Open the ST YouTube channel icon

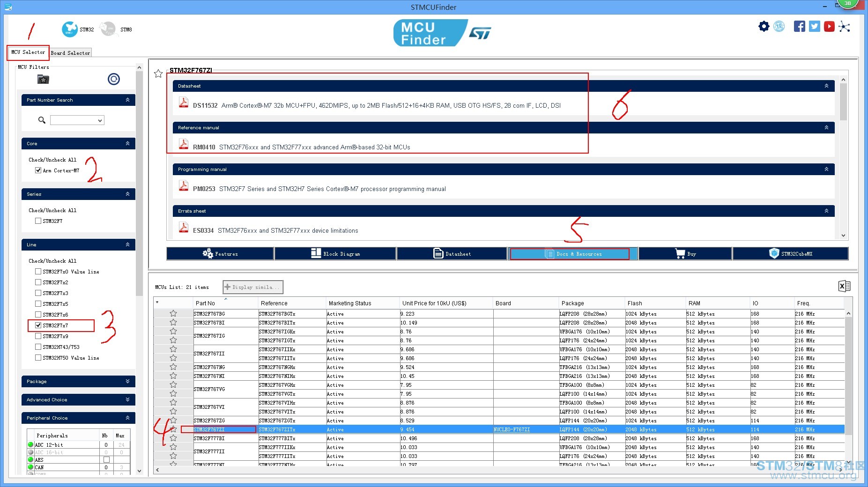click(x=829, y=26)
